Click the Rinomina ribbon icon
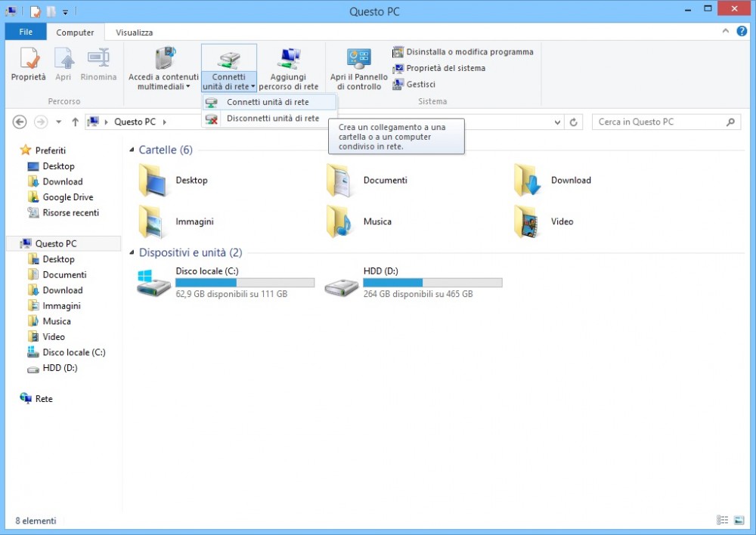756x535 pixels. click(98, 58)
